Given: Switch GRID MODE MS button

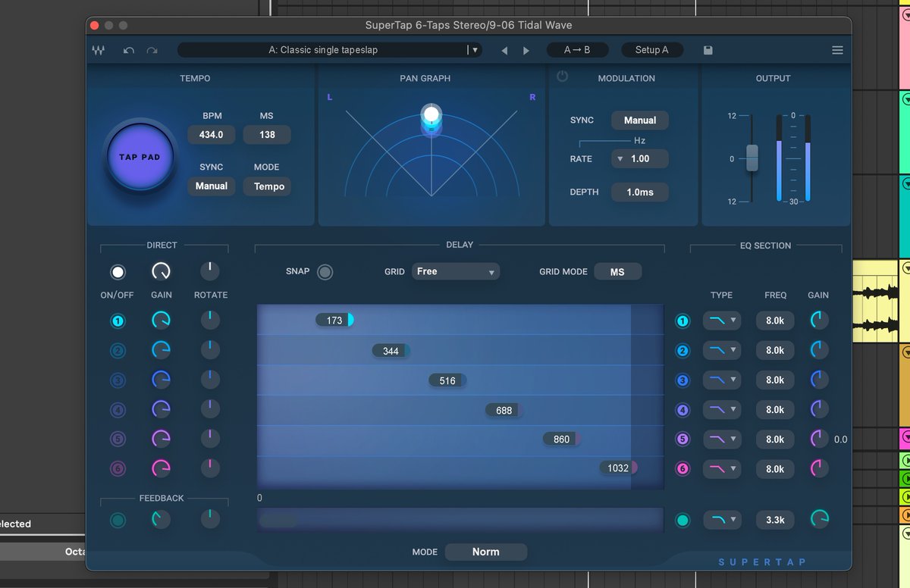Looking at the screenshot, I should pos(617,271).
